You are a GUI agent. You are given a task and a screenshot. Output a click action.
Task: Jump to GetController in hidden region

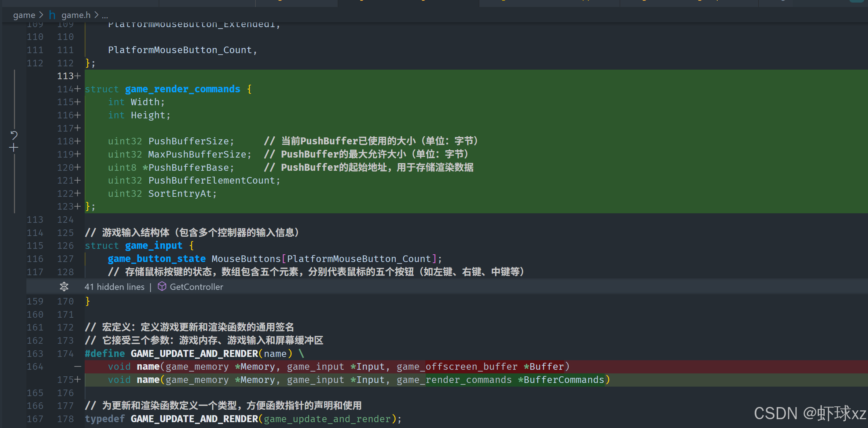196,287
